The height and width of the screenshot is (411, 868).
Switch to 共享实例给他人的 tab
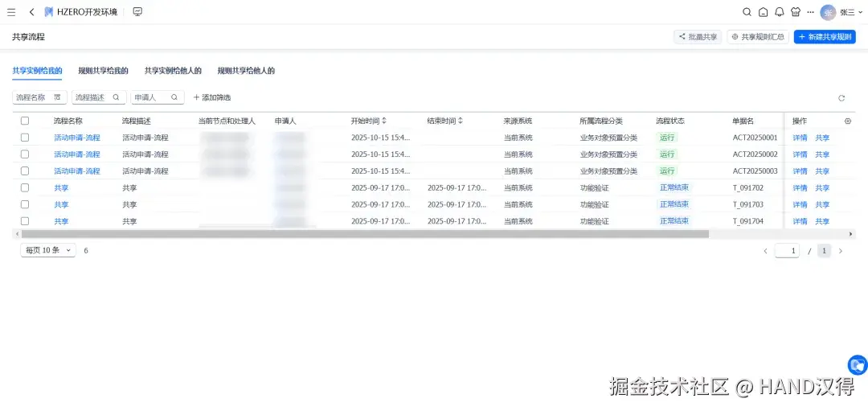(173, 71)
